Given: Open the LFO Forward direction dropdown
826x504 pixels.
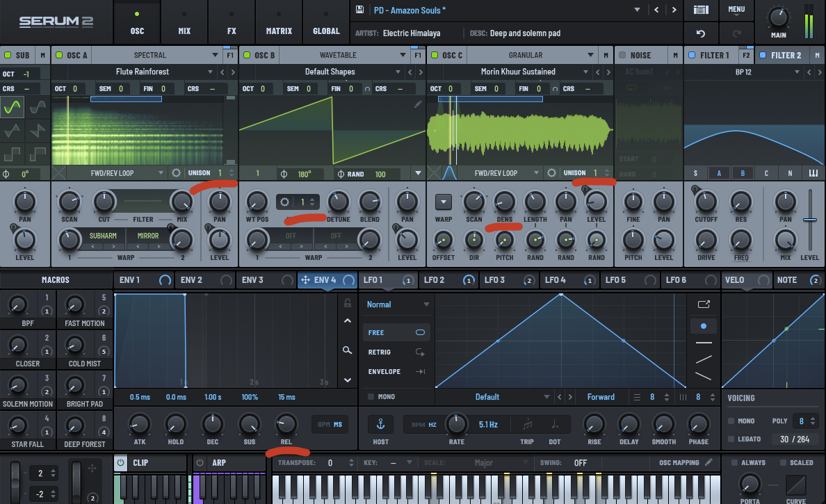Looking at the screenshot, I should point(601,397).
